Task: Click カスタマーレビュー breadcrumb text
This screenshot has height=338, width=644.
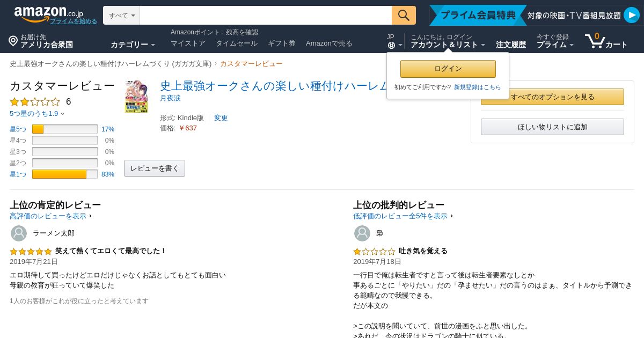Action: (251, 63)
